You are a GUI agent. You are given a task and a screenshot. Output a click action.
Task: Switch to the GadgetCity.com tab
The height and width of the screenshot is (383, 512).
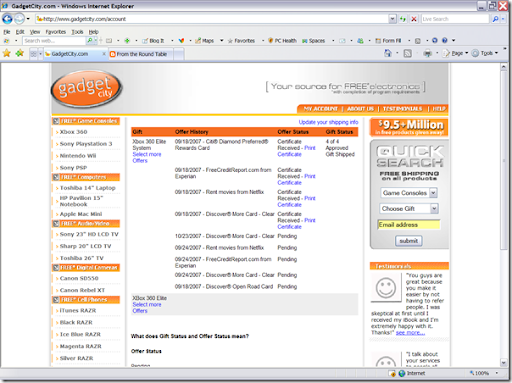point(76,54)
